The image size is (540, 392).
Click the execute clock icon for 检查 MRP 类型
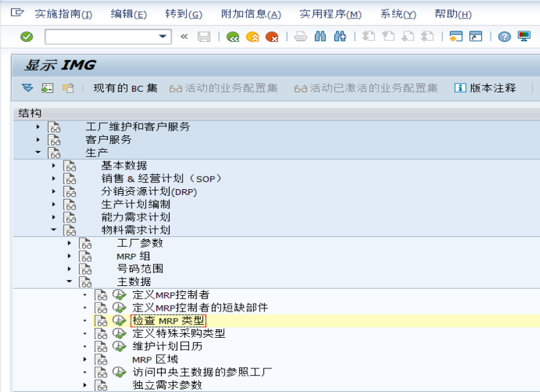[120, 321]
